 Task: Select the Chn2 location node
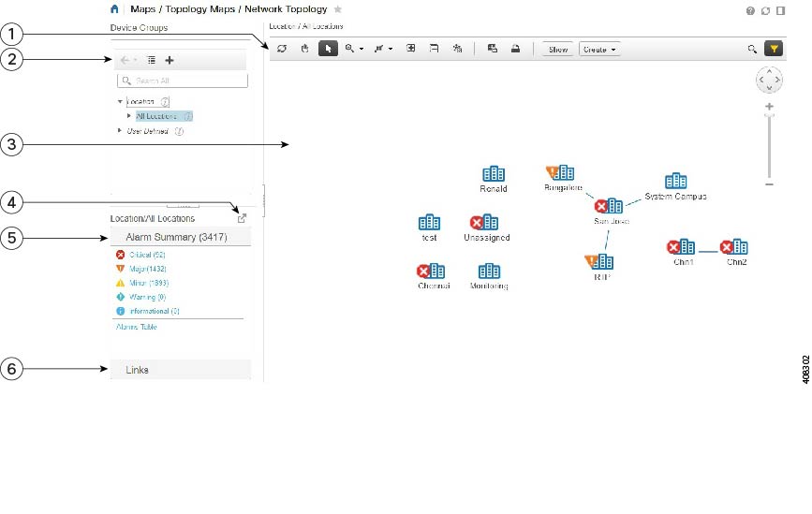point(736,252)
